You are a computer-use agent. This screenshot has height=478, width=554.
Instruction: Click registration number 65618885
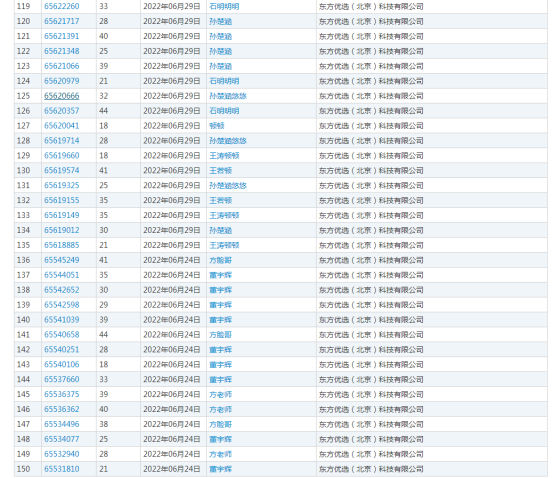(61, 245)
